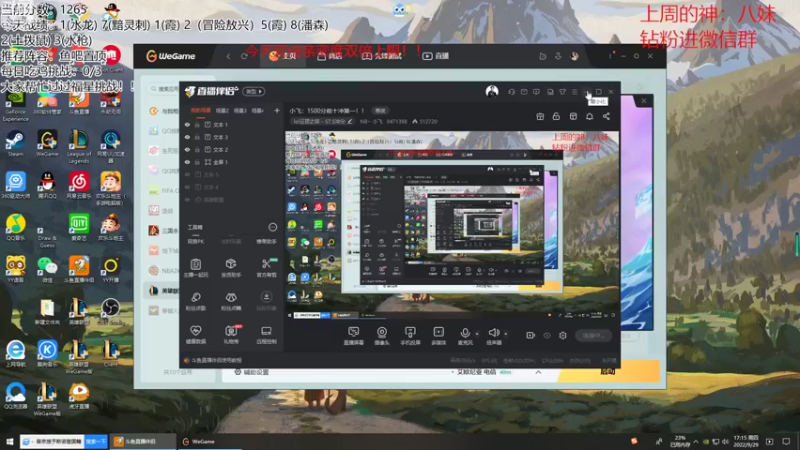Open the 直播屏幕 screen capture source
The image size is (800, 450).
pyautogui.click(x=354, y=336)
